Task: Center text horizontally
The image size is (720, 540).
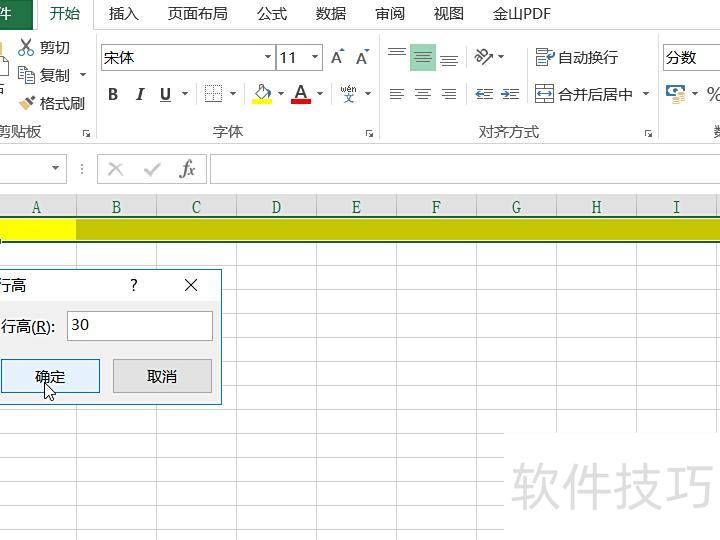Action: tap(422, 94)
